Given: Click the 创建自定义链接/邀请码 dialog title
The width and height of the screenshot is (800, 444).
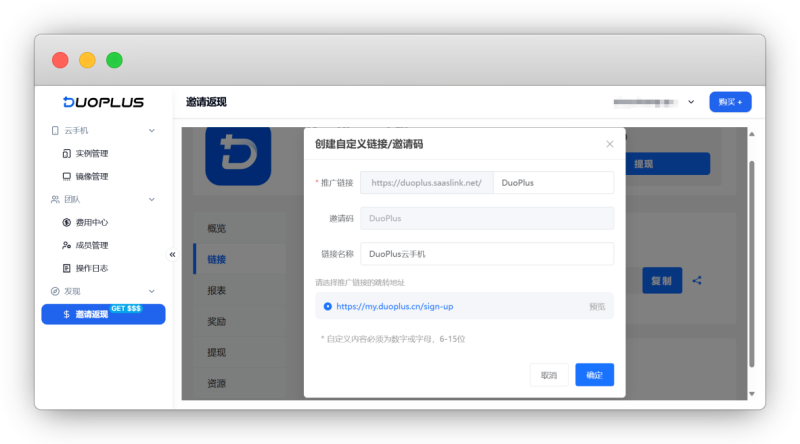Looking at the screenshot, I should coord(369,144).
